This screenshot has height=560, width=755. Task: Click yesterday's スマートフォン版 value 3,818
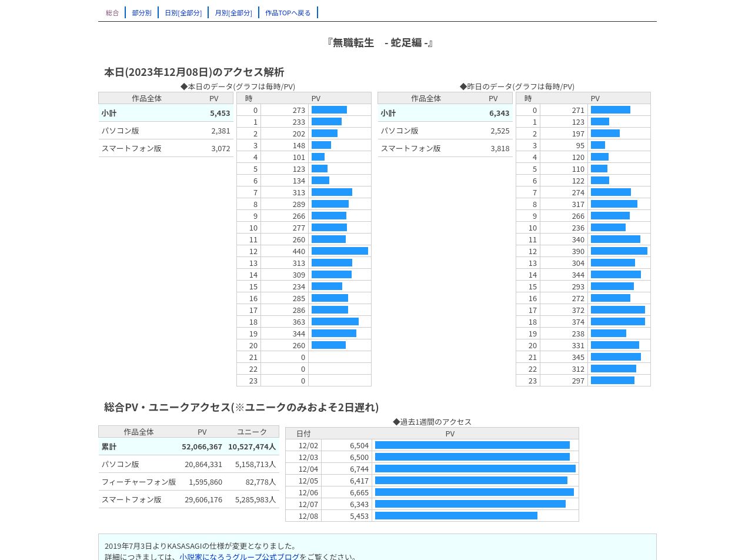click(500, 148)
